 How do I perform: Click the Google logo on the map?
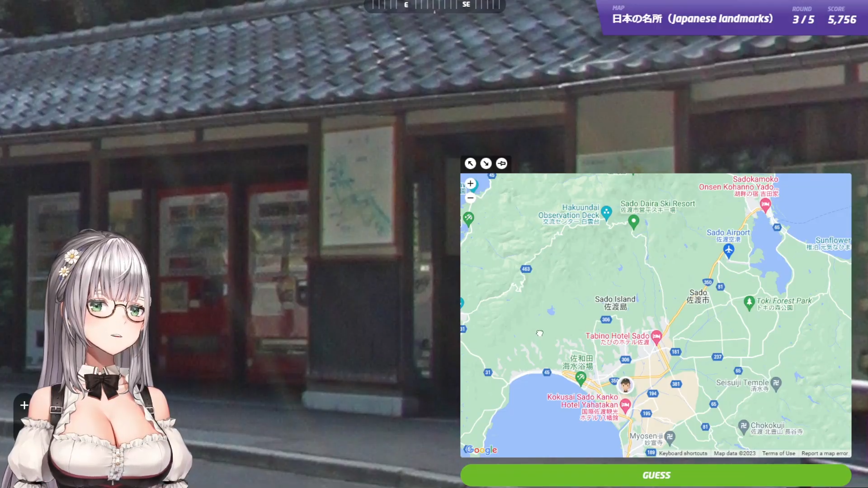pyautogui.click(x=481, y=450)
